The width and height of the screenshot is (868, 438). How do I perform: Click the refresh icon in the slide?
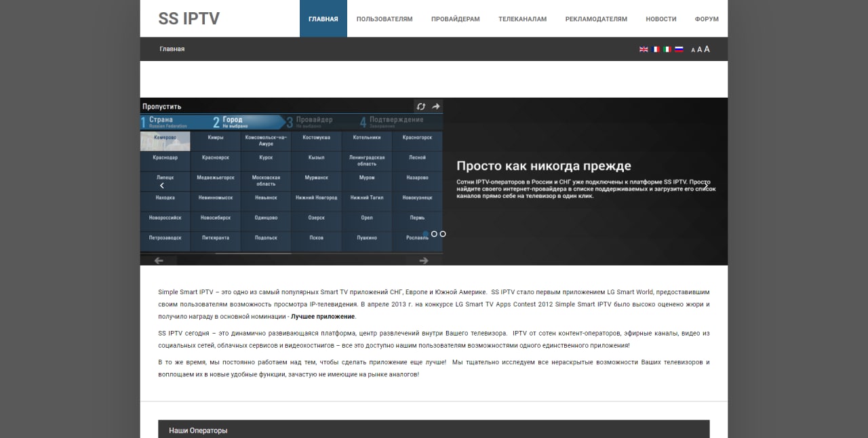click(x=421, y=106)
